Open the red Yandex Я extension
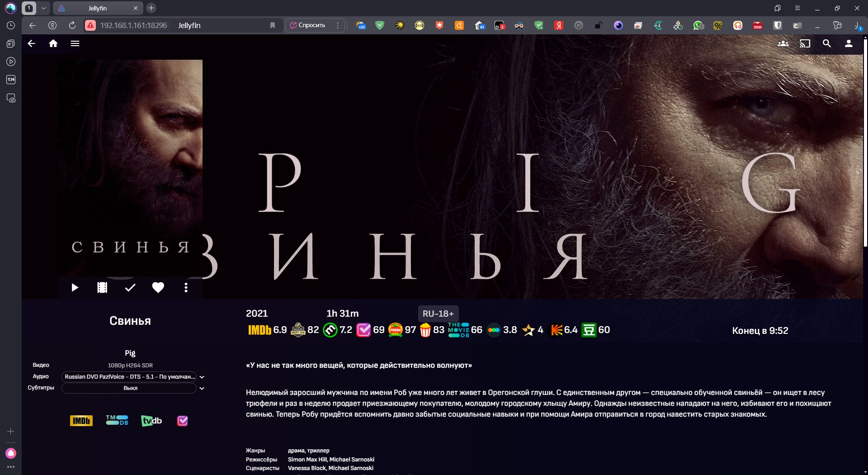 point(559,25)
